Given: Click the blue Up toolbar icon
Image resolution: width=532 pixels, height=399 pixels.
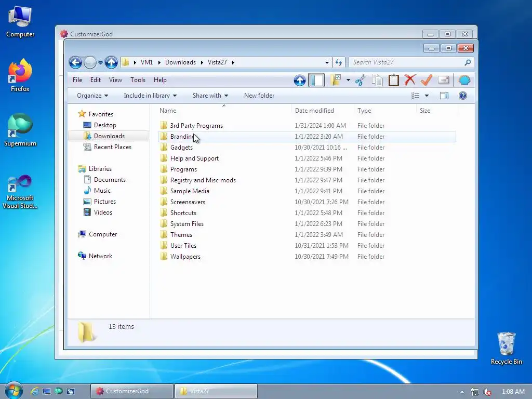Looking at the screenshot, I should pos(300,81).
